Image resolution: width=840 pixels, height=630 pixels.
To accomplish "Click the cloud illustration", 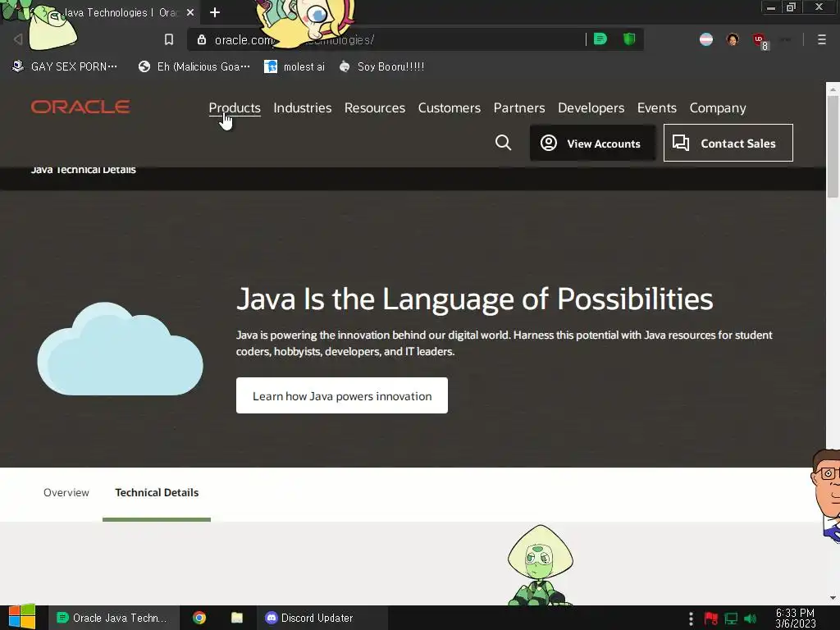I will [120, 349].
